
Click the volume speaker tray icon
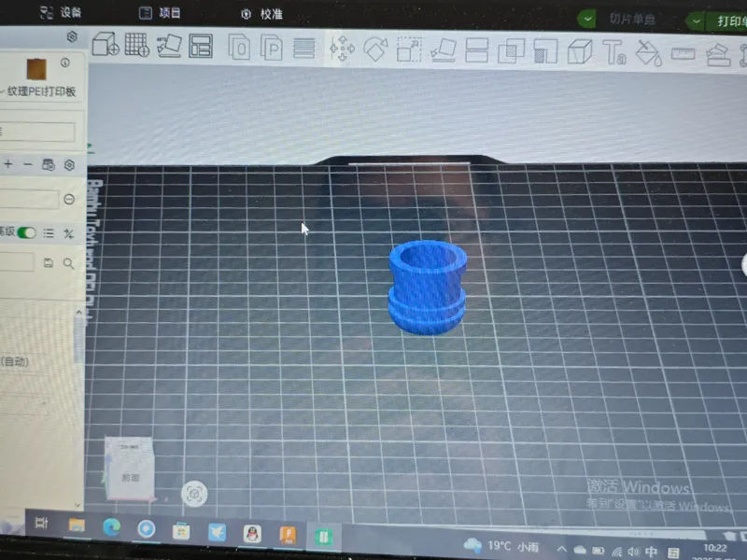pyautogui.click(x=633, y=552)
